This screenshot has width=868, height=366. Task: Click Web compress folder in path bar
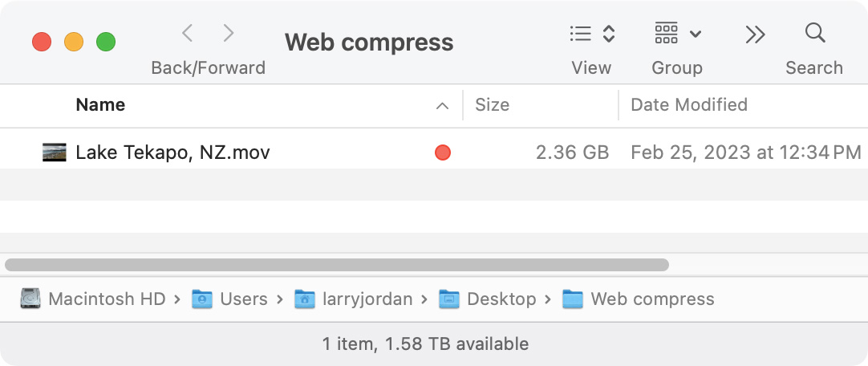coord(638,299)
